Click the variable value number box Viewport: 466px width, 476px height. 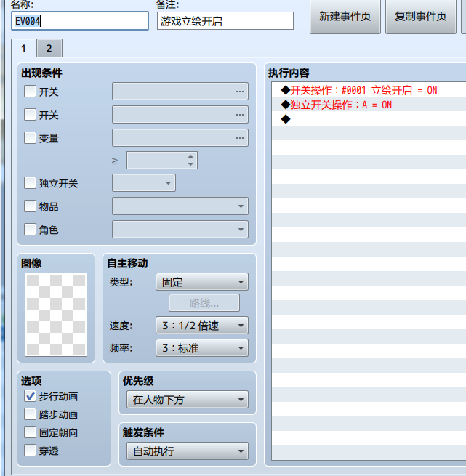tap(162, 161)
